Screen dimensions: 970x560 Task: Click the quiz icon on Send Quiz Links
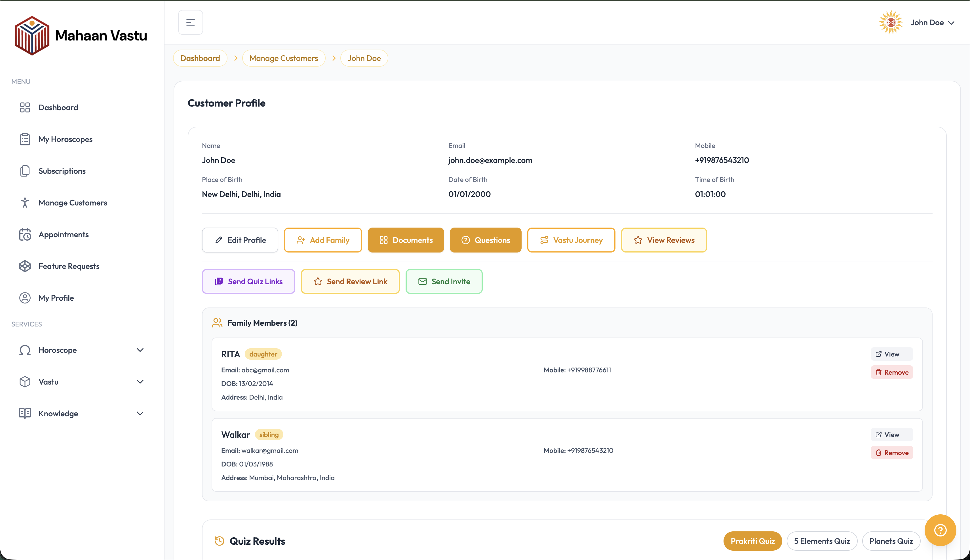pos(219,281)
